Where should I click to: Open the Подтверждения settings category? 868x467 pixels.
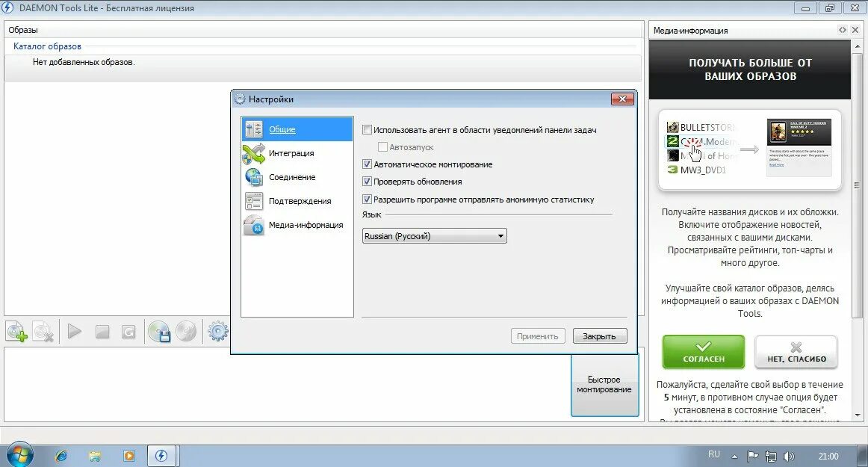click(297, 201)
